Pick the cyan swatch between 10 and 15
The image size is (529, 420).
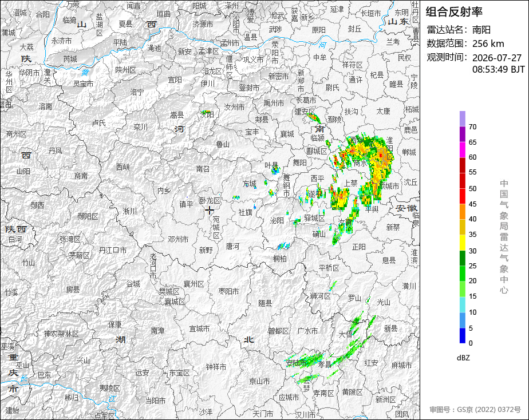pyautogui.click(x=462, y=305)
